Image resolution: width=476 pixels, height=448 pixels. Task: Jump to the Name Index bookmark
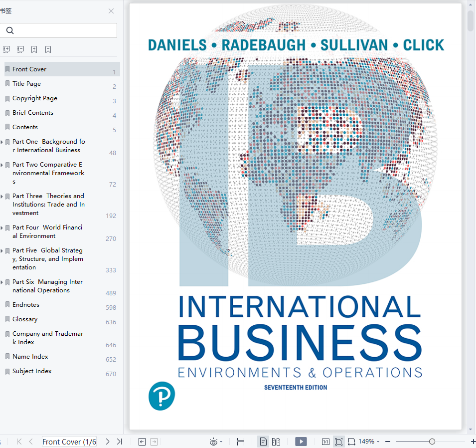pyautogui.click(x=30, y=357)
